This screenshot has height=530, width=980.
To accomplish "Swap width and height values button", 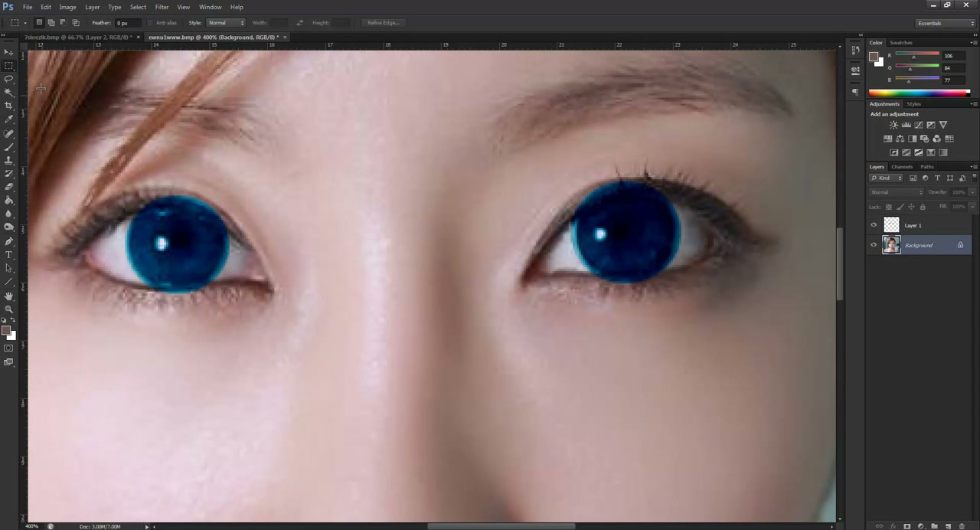I will [x=299, y=23].
